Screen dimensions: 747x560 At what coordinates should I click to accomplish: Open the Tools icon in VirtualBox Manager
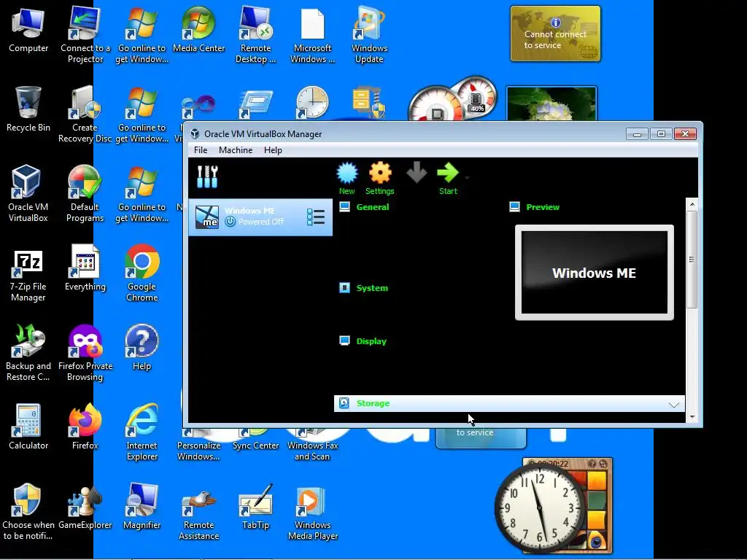(207, 176)
